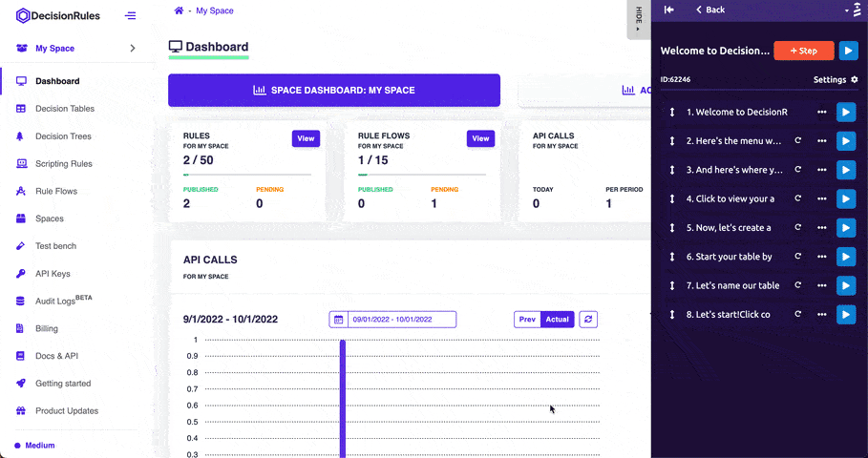Open more options for step 6
868x458 pixels.
[x=821, y=257]
